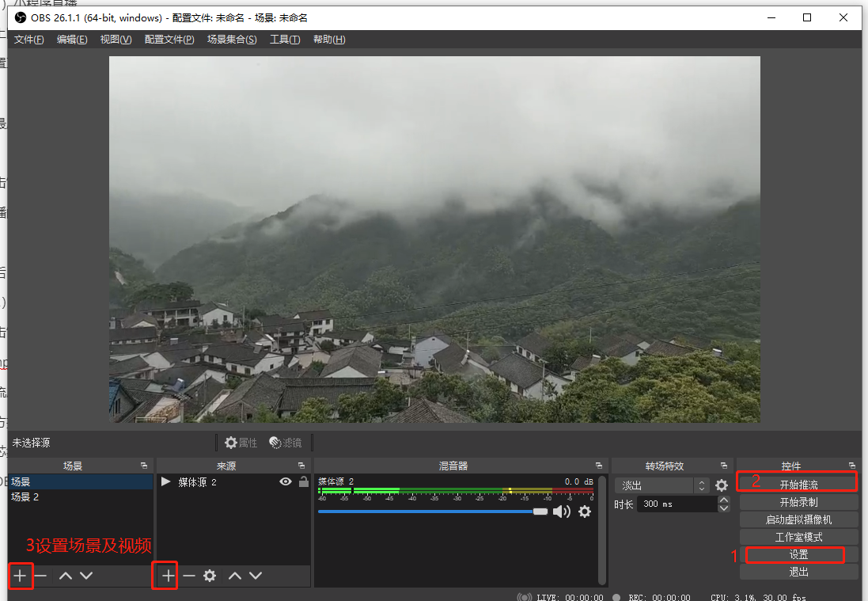
Task: Hide 媒体源 2 using the eye icon
Action: tap(286, 481)
